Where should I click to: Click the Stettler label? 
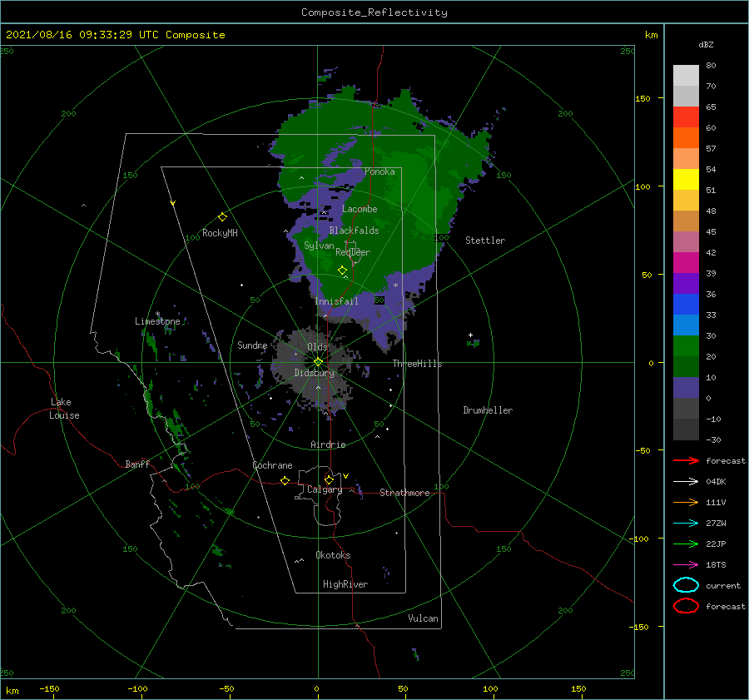pos(485,241)
